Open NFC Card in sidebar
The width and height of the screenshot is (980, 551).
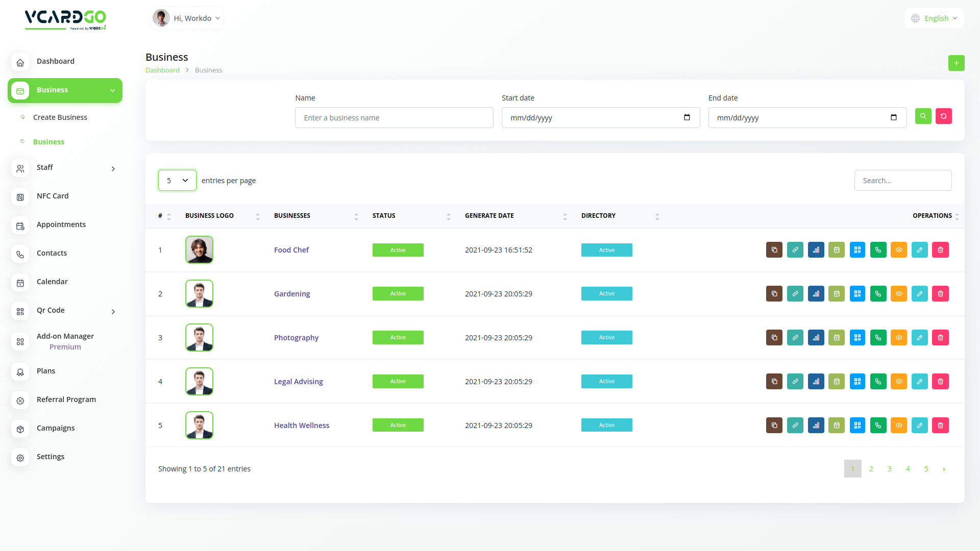[53, 196]
